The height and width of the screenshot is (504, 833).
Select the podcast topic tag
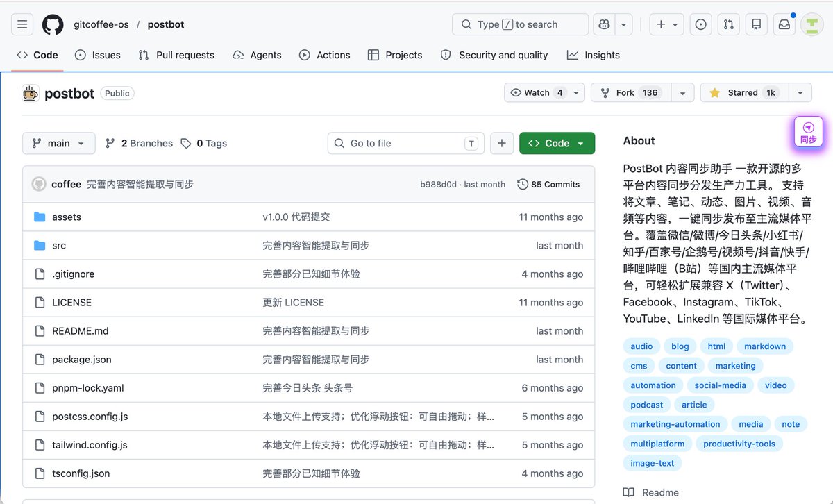(646, 405)
